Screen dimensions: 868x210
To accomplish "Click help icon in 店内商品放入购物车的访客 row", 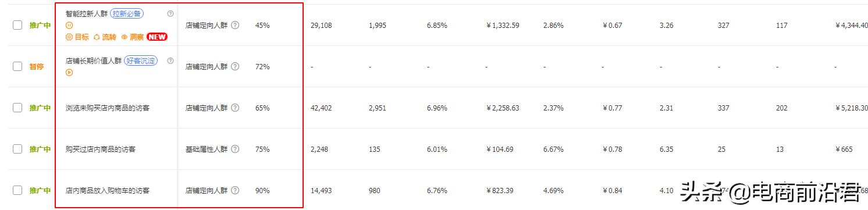I will tap(235, 190).
